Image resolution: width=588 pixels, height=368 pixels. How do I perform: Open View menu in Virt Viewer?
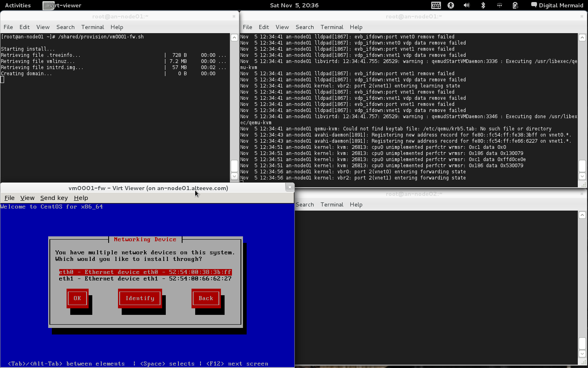point(27,198)
